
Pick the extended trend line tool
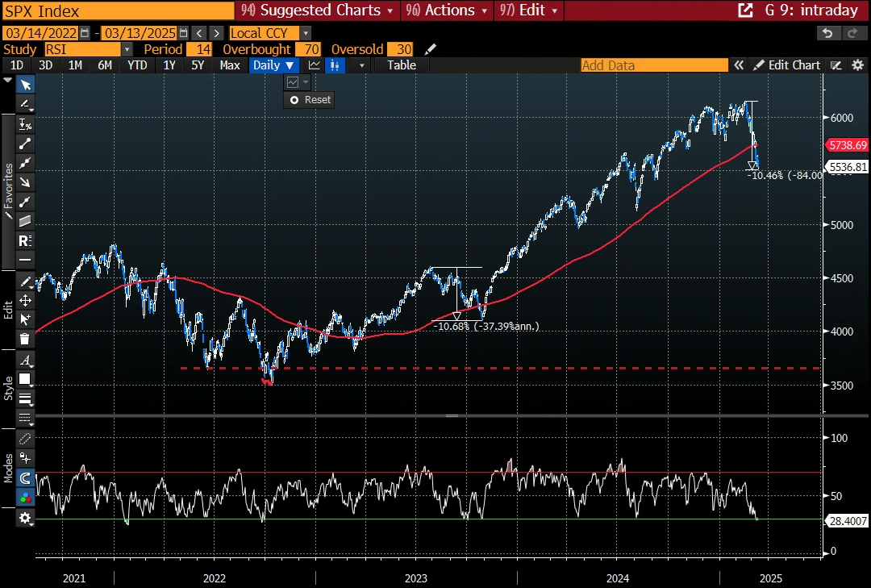(26, 163)
